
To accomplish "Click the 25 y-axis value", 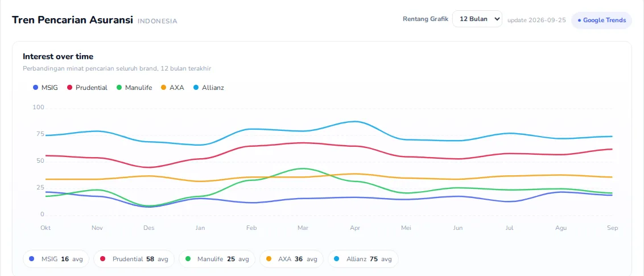I will (40, 188).
